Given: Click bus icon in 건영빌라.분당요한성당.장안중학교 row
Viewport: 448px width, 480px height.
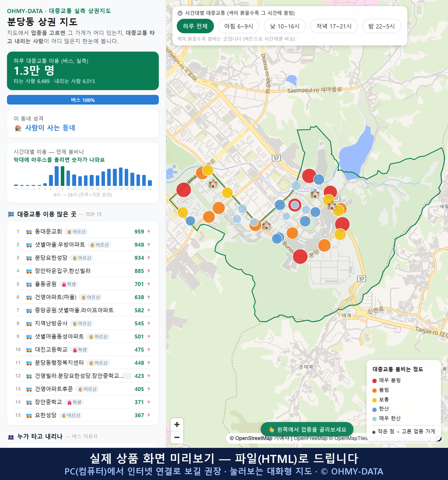Looking at the screenshot, I should point(29,376).
